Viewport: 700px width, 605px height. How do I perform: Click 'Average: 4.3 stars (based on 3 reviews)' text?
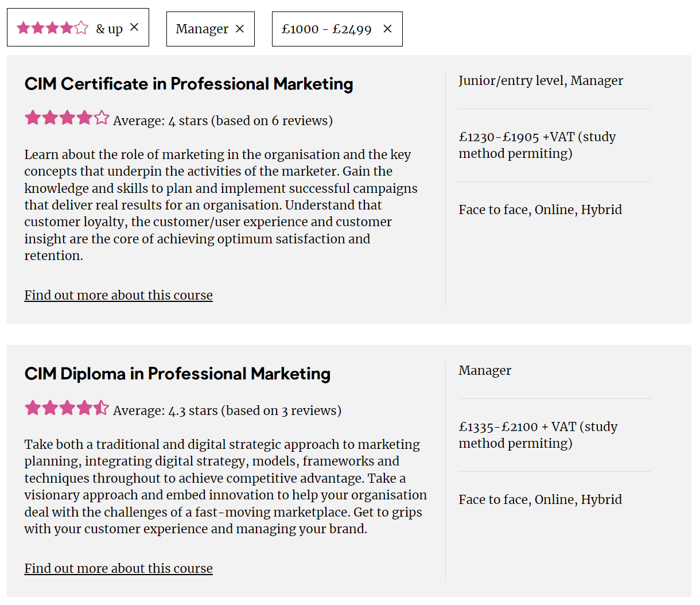227,410
